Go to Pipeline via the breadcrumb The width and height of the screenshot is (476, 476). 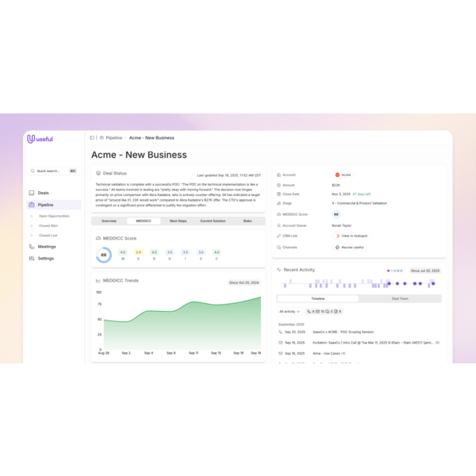113,137
